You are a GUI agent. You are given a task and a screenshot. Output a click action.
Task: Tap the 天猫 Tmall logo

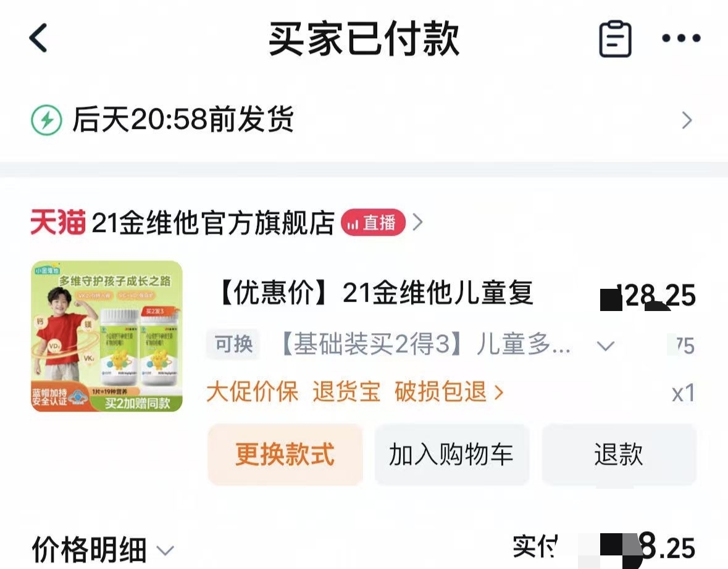(58, 222)
